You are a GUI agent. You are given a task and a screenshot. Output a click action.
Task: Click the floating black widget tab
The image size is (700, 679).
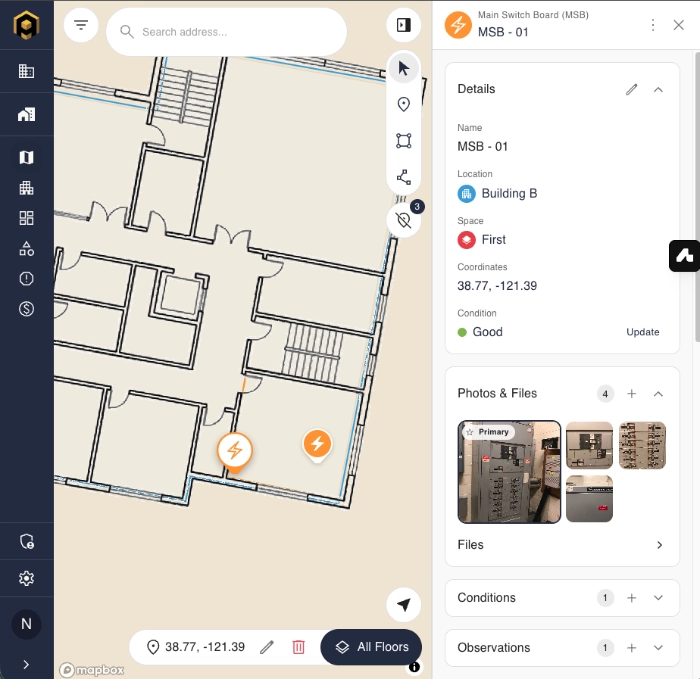pyautogui.click(x=684, y=256)
